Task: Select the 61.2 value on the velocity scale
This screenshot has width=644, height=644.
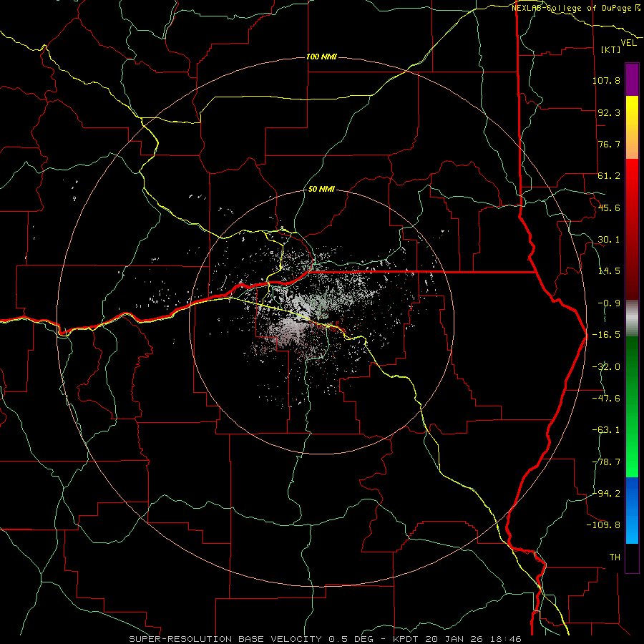Action: click(x=609, y=176)
